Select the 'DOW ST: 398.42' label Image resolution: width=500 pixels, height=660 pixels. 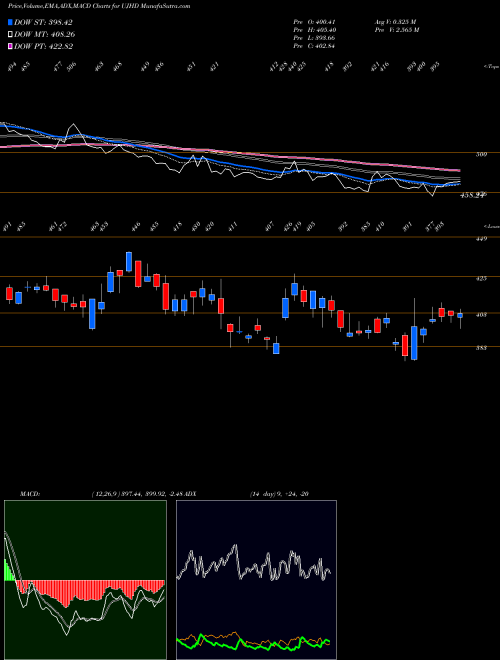[x=43, y=23]
